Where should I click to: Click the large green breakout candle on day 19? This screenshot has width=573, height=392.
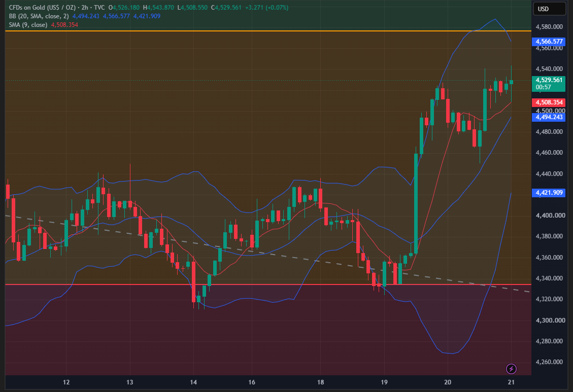[x=416, y=203]
